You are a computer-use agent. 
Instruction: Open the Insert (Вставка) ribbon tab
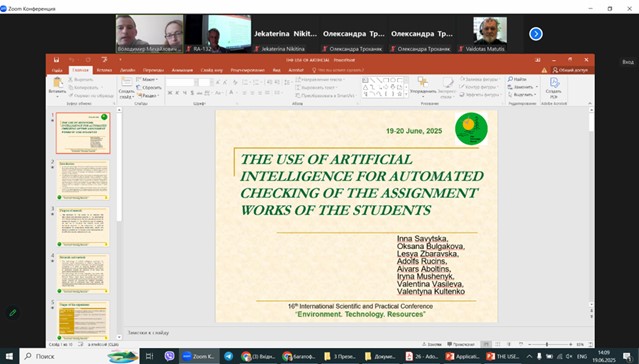104,70
